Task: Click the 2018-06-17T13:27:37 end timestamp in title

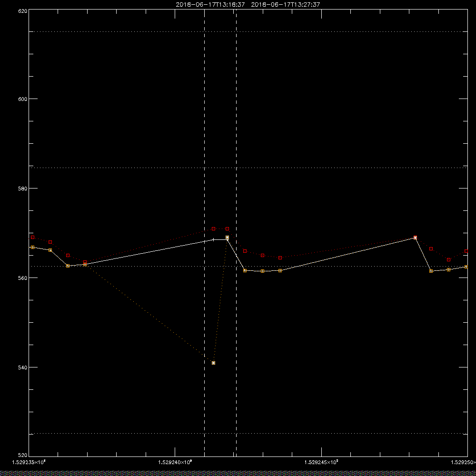Action: click(285, 5)
